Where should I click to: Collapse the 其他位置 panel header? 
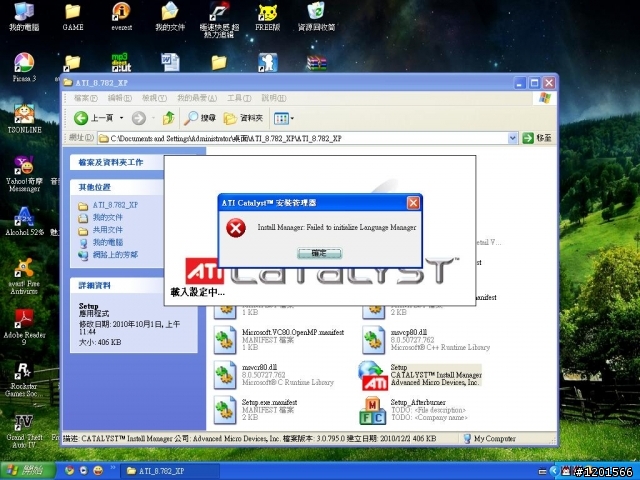point(117,187)
